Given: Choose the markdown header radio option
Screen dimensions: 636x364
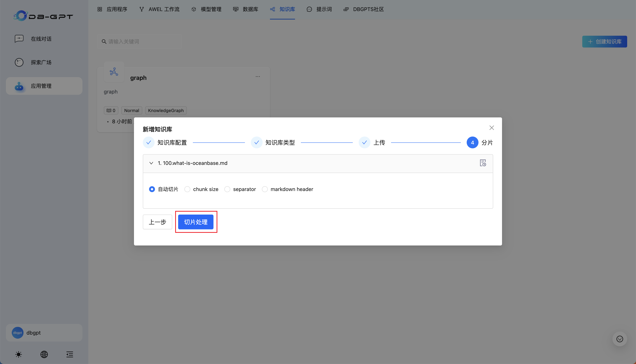Looking at the screenshot, I should (x=265, y=189).
